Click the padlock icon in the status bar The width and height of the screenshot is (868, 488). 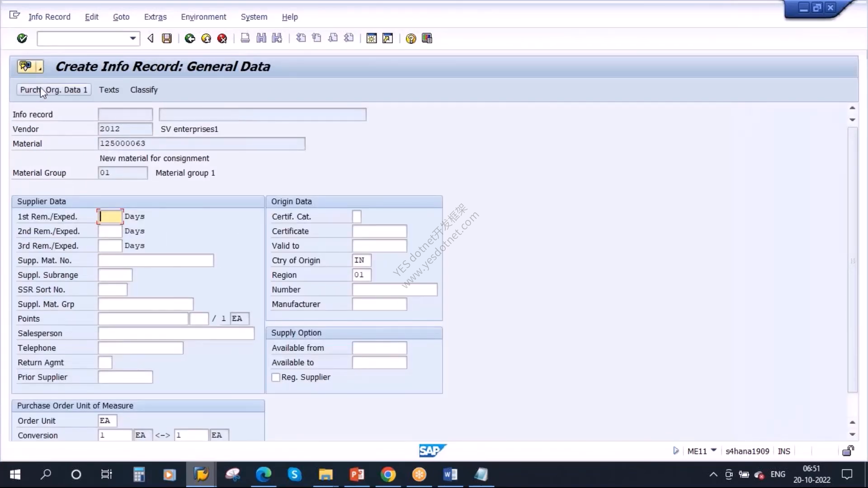click(848, 451)
